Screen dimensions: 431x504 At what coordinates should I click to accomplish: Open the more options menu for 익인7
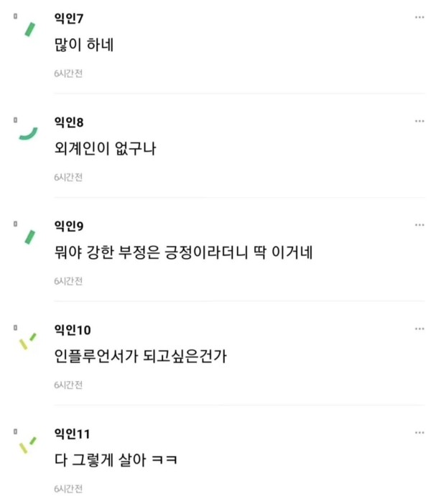pos(420,17)
